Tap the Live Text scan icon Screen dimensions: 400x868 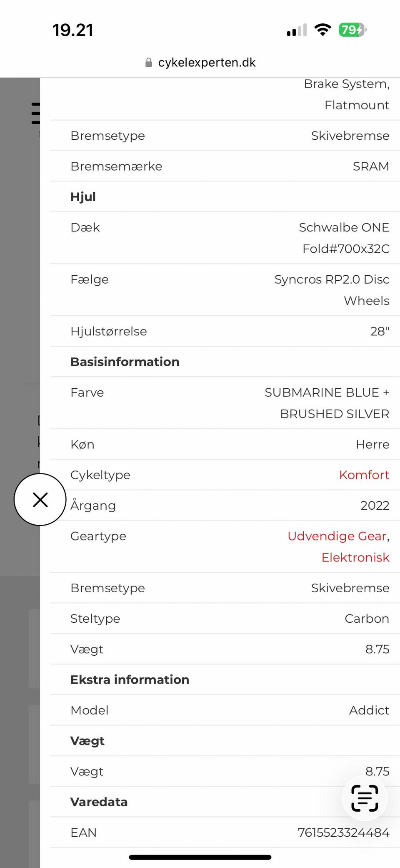point(365,798)
